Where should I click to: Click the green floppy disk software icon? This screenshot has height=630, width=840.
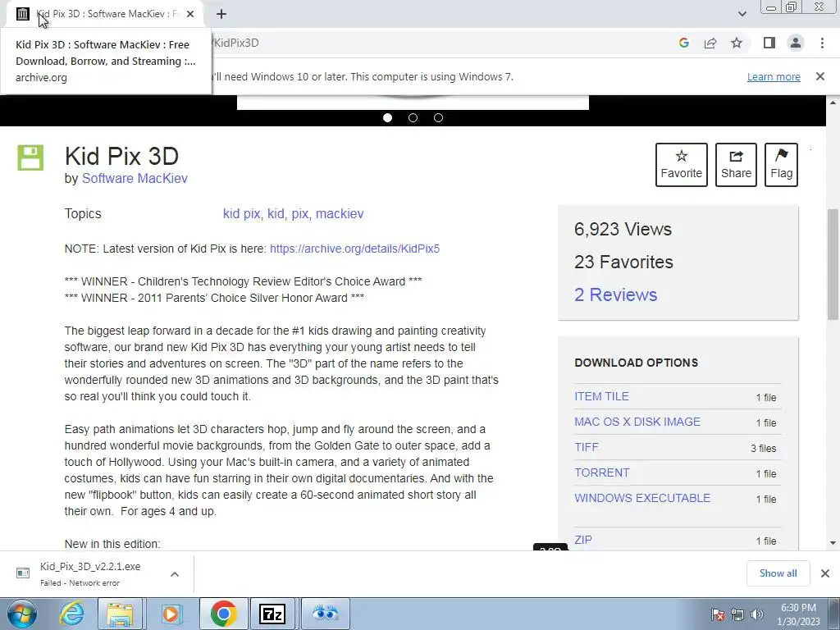(x=30, y=158)
